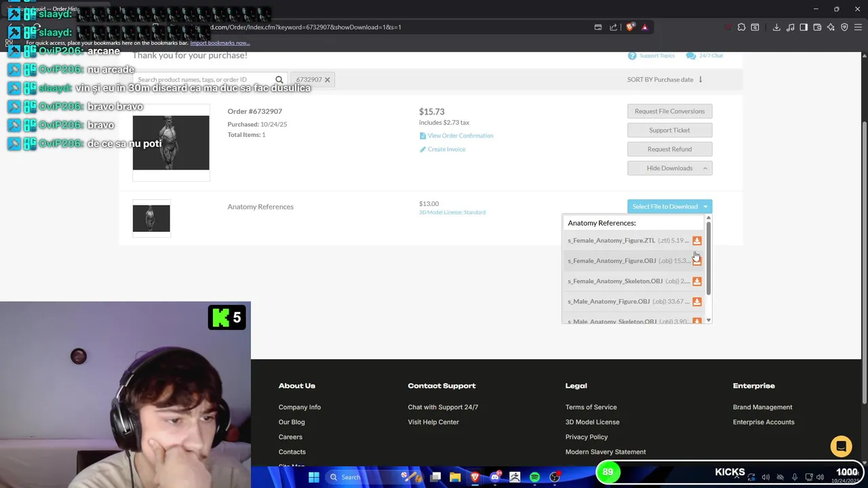Click the Anatomy References product name
The image size is (868, 488).
pyautogui.click(x=260, y=207)
